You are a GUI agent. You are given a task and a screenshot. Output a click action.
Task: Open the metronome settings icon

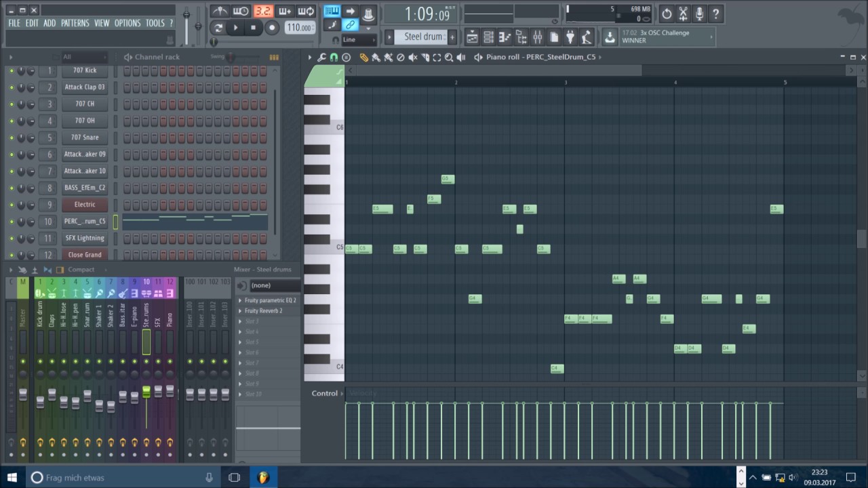click(220, 12)
